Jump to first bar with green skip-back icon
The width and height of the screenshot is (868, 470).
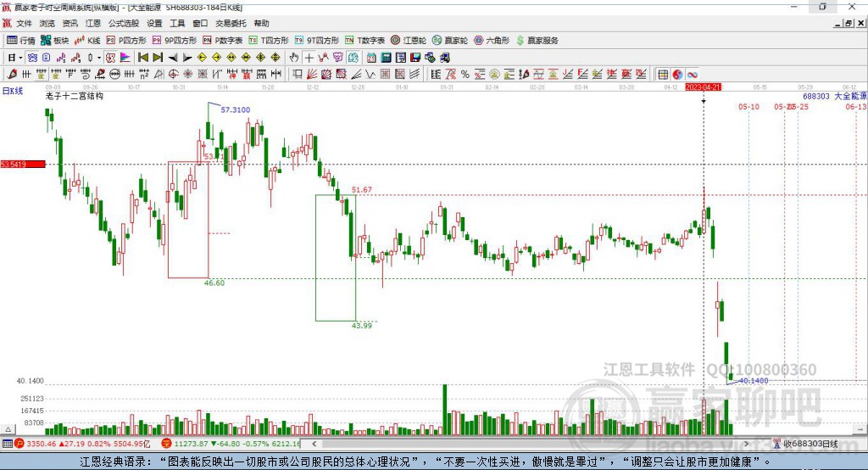click(142, 58)
